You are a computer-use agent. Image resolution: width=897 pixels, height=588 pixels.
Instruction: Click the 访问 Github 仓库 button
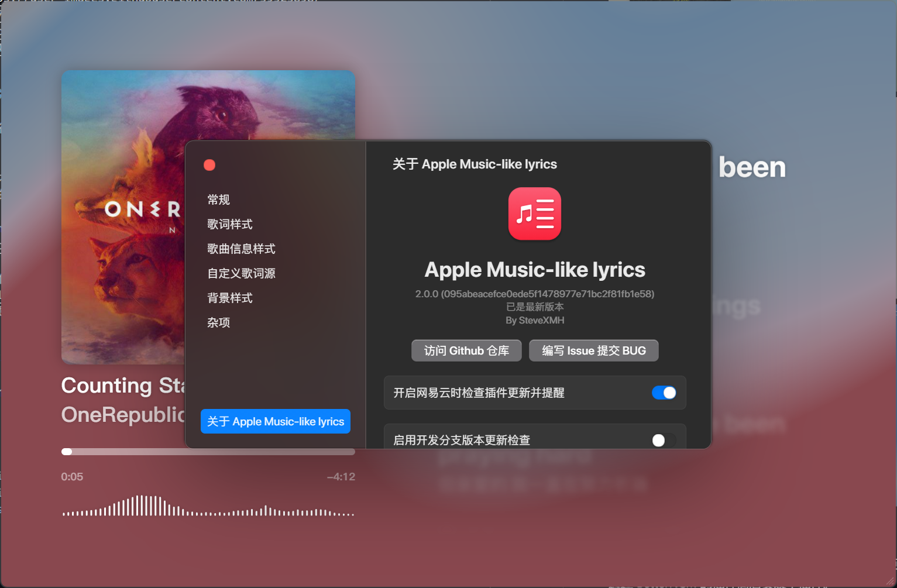click(466, 350)
